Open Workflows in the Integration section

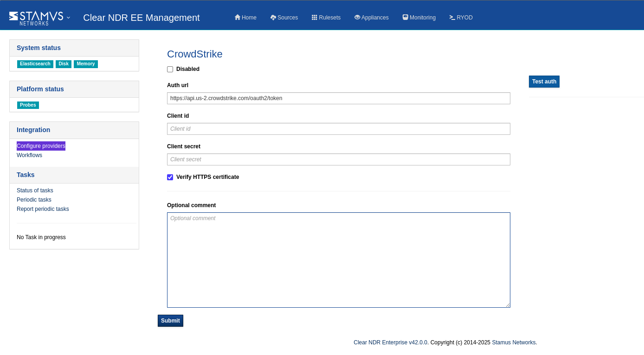29,155
